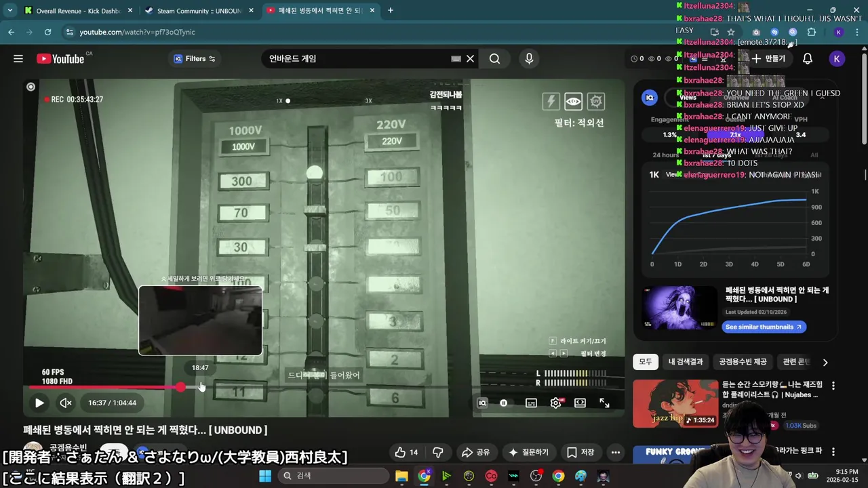Image resolution: width=868 pixels, height=488 pixels.
Task: Open the Windows Start menu
Action: (264, 476)
